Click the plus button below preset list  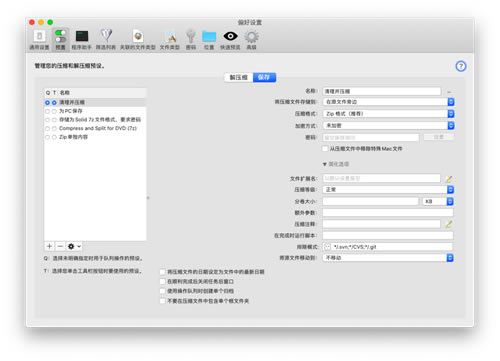(49, 246)
